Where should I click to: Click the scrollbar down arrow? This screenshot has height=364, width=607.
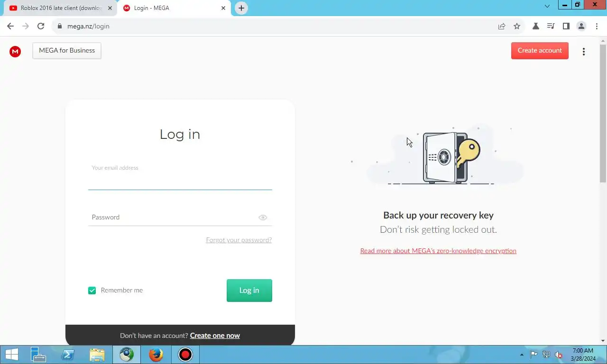(603, 341)
